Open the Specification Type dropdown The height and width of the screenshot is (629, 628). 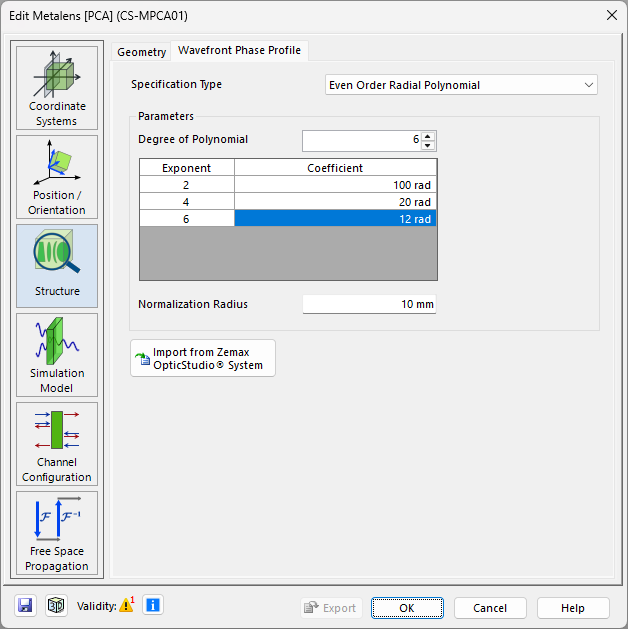(461, 85)
